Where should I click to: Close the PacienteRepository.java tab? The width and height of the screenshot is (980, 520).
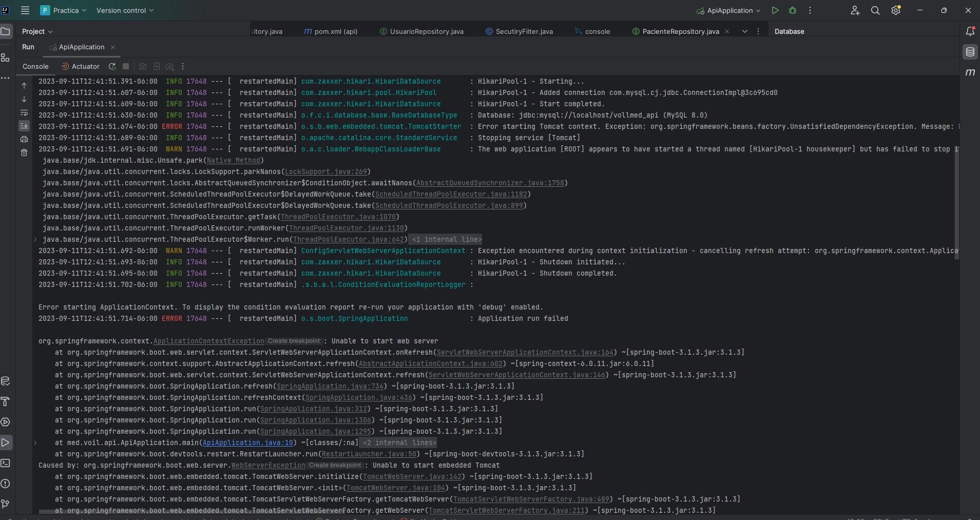[x=727, y=31]
